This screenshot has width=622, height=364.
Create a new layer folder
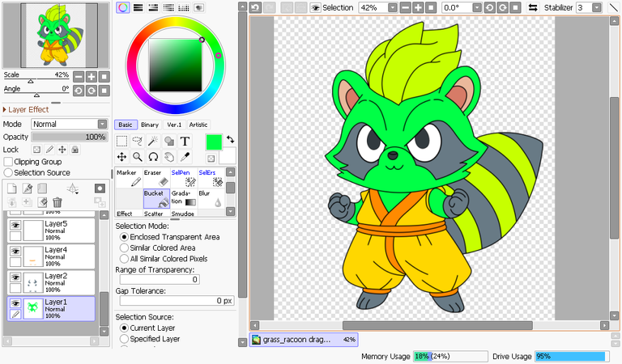tap(42, 188)
